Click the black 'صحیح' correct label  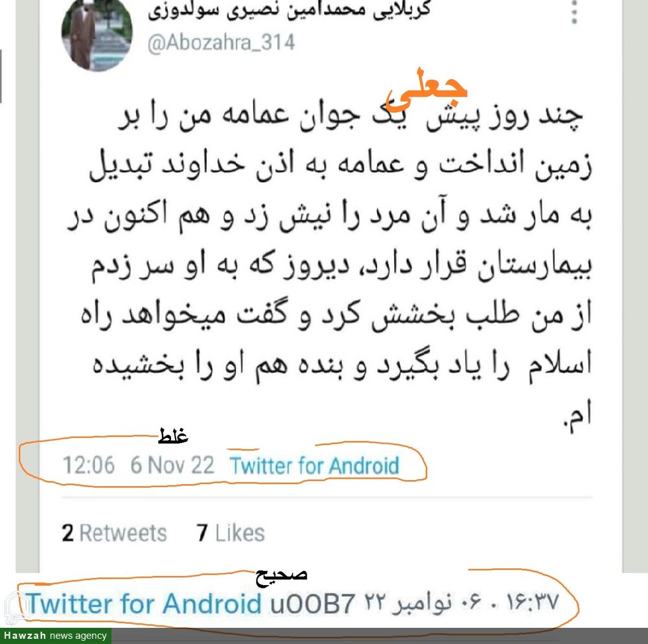pos(281,575)
